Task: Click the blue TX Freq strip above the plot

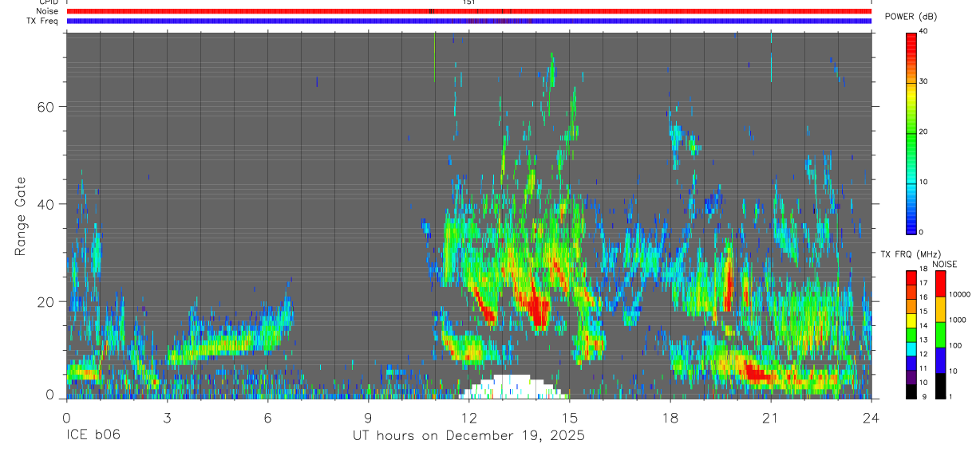Action: pyautogui.click(x=469, y=21)
